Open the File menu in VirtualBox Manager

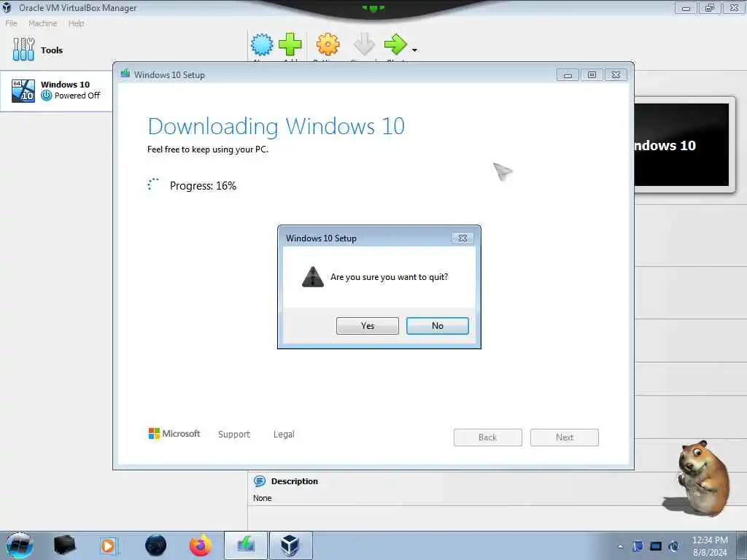coord(11,23)
